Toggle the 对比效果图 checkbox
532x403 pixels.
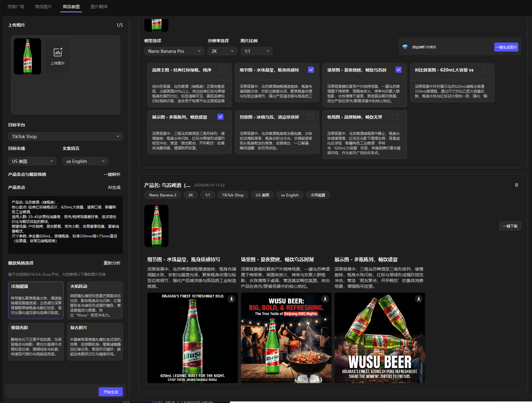click(x=486, y=70)
